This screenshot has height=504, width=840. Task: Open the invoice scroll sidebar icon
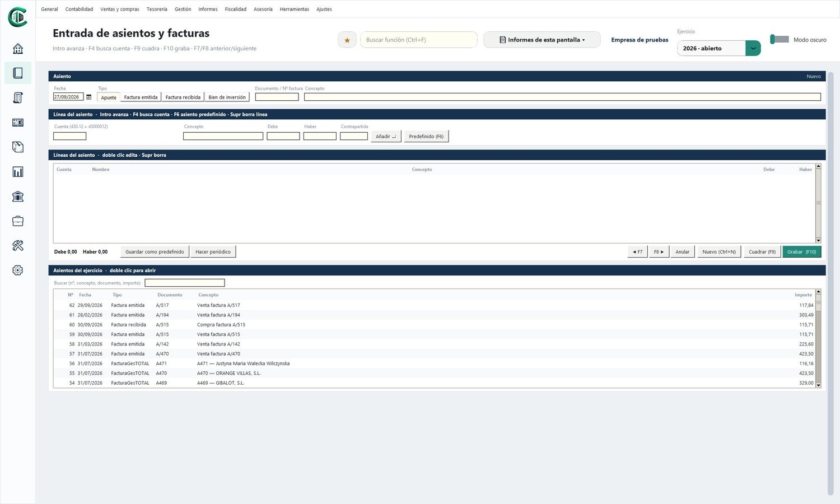pyautogui.click(x=18, y=98)
